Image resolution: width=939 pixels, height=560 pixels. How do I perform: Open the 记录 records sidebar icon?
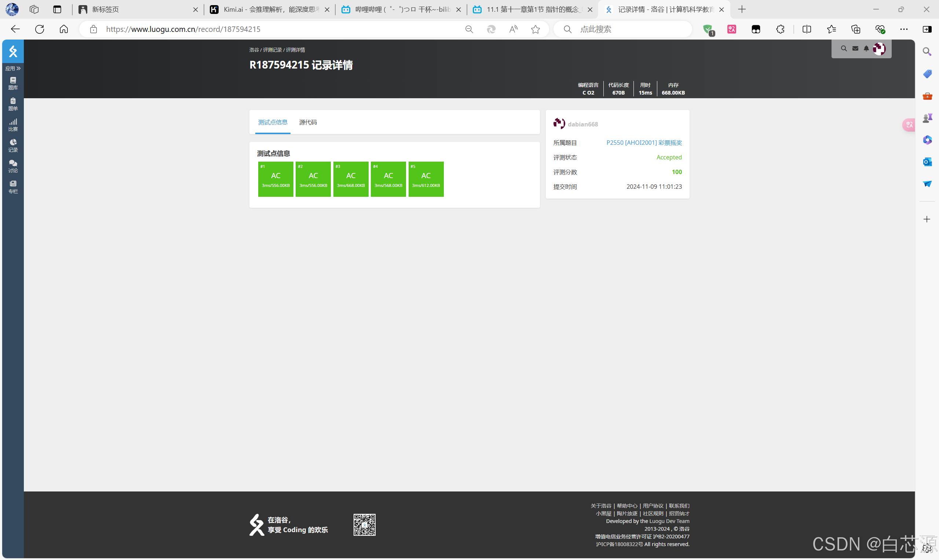click(x=13, y=145)
